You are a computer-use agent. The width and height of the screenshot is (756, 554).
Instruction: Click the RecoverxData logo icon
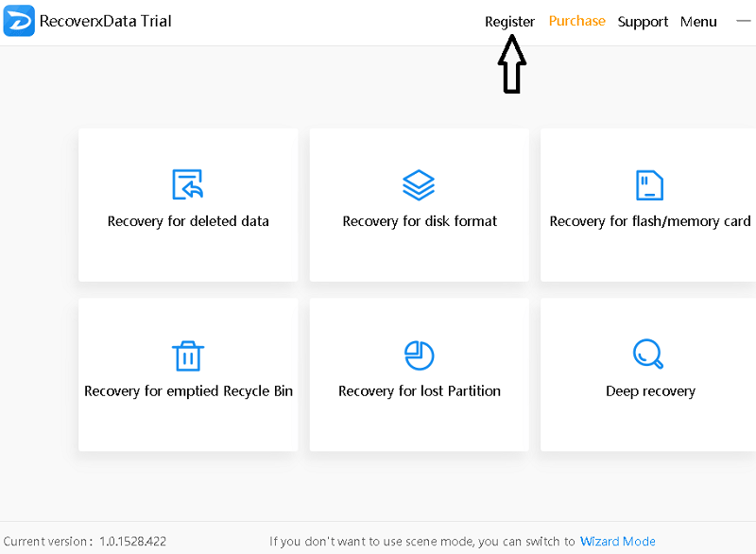coord(19,21)
